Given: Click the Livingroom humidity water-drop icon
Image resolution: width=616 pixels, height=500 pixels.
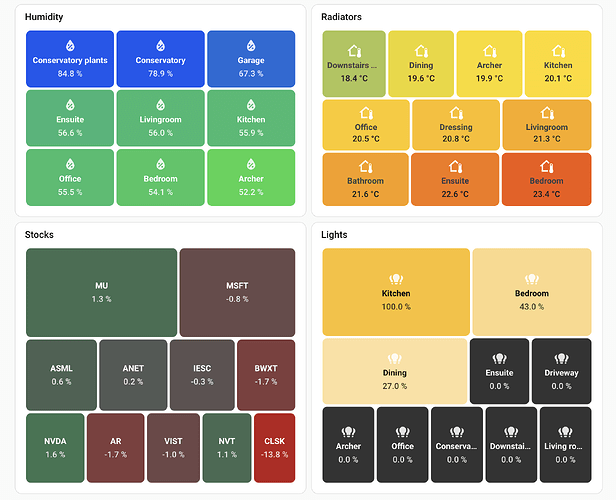Looking at the screenshot, I should pos(161,104).
